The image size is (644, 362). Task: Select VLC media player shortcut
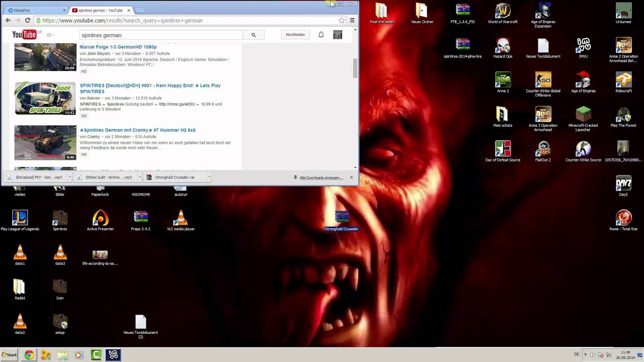181,221
